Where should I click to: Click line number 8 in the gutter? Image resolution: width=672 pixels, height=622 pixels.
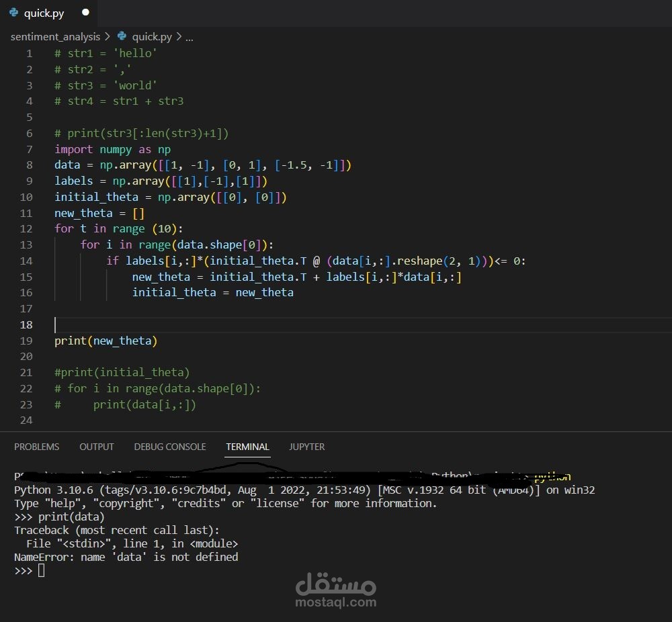[x=29, y=165]
